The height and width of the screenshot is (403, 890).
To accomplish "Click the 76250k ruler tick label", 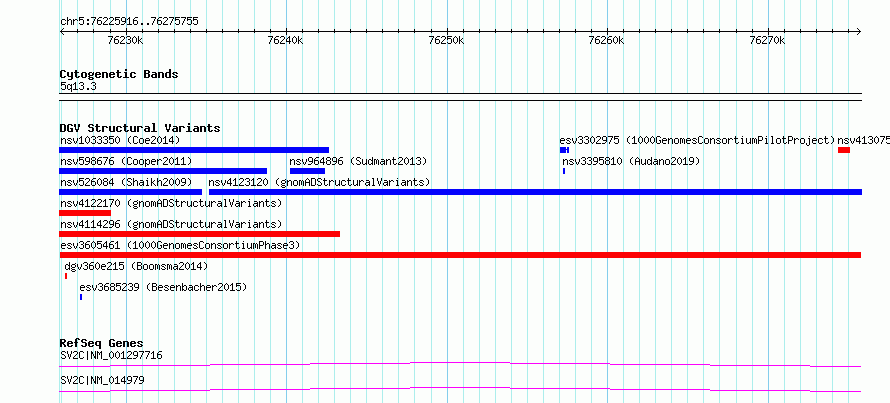I will 446,41.
